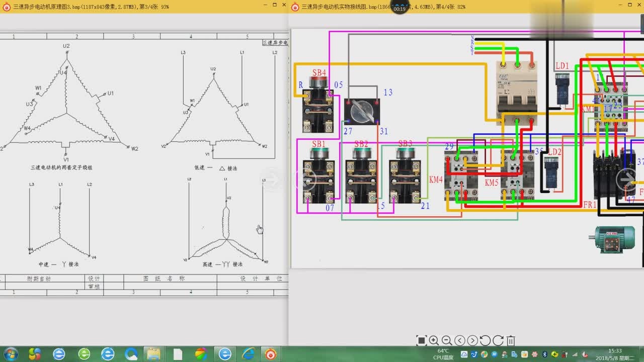Click the viewer app icon in right window title
This screenshot has height=362, width=644.
coord(295,7)
